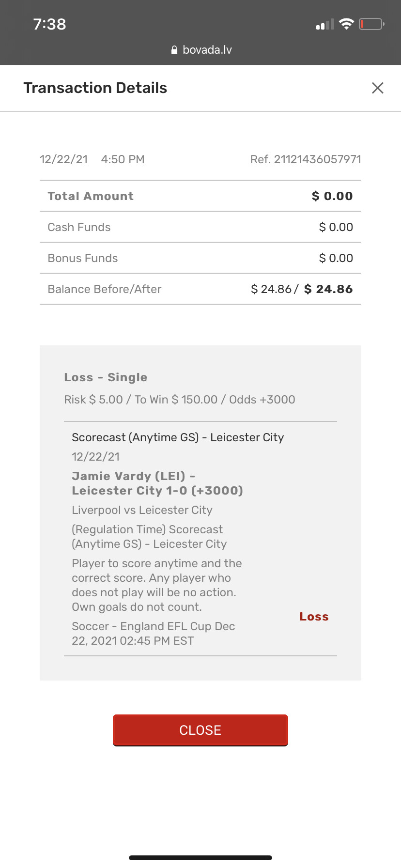This screenshot has width=401, height=868.
Task: Tap the Total Amount row
Action: click(x=200, y=196)
